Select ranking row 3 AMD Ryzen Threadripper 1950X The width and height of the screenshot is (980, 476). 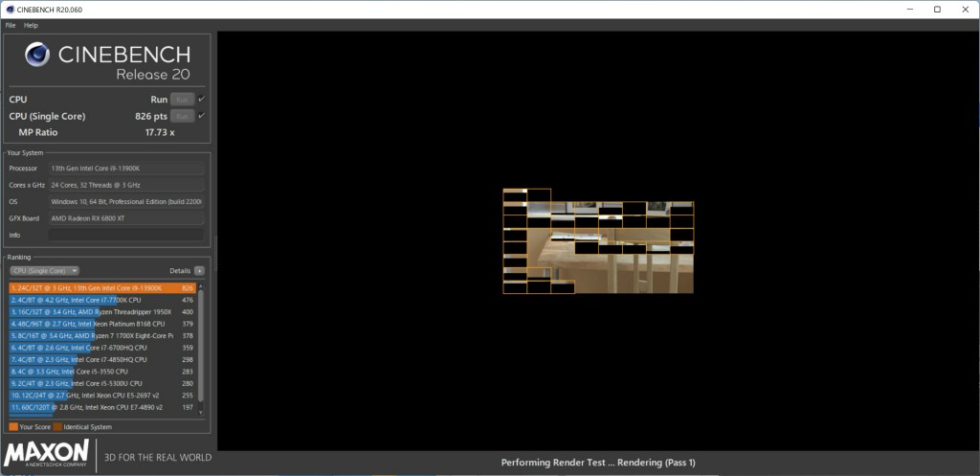tap(102, 312)
